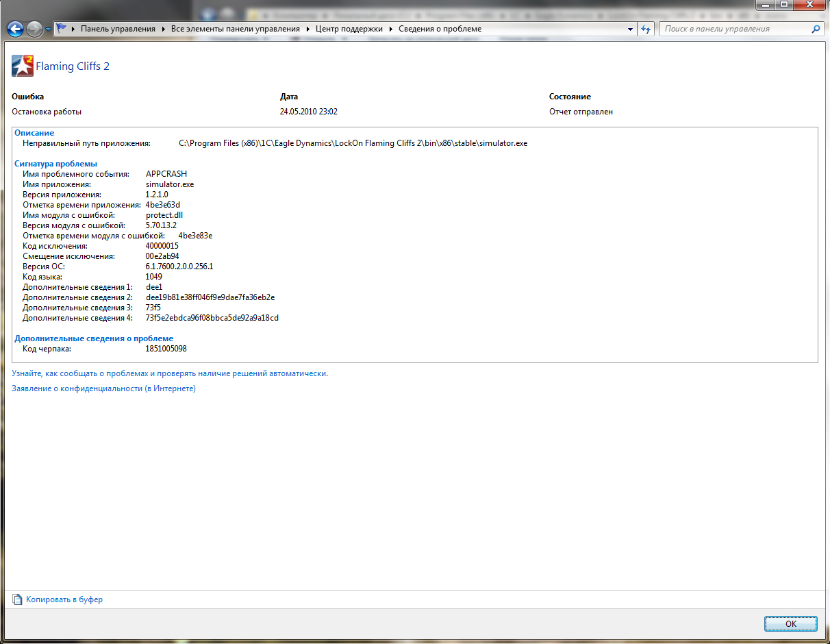
Task: Click language code value 1049
Action: pos(154,277)
